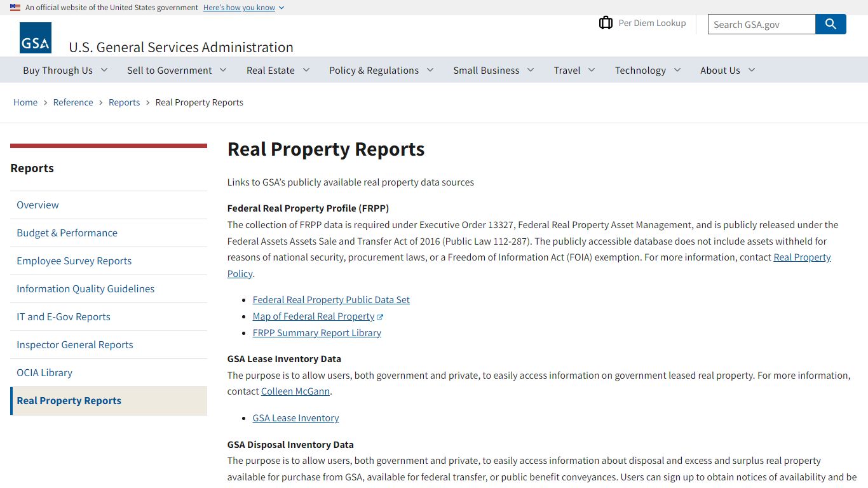Open the Per Diem Lookup link

(652, 23)
